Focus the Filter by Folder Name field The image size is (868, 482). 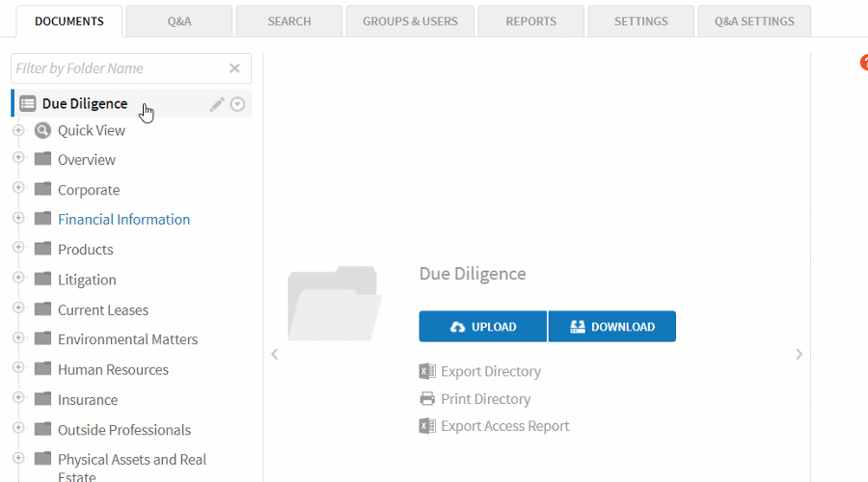point(116,68)
